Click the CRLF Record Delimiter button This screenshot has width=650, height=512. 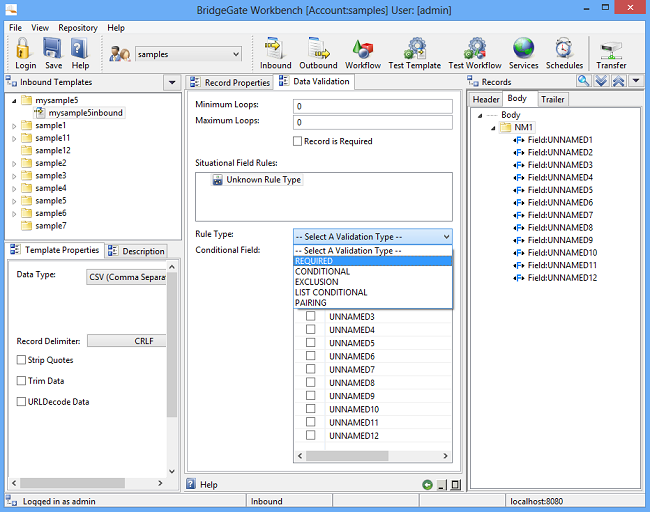[x=127, y=341]
